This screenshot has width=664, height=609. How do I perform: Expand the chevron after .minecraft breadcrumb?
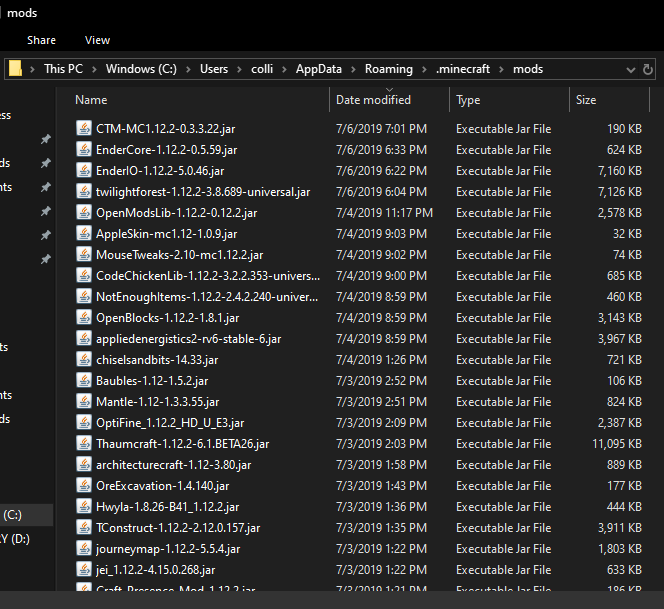pos(501,69)
